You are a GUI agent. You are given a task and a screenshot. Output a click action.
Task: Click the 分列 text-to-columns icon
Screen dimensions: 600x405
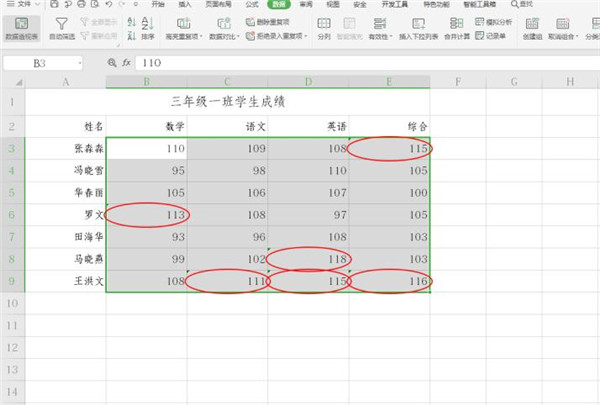pyautogui.click(x=324, y=28)
